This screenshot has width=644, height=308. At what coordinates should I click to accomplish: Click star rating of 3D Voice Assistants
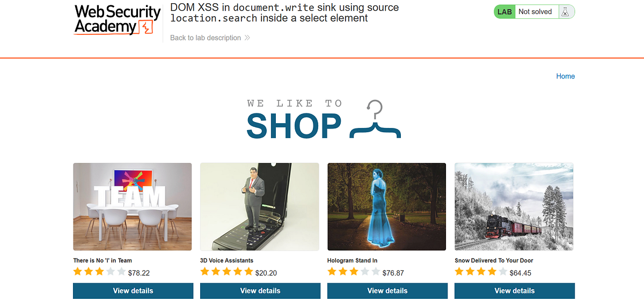tap(226, 272)
